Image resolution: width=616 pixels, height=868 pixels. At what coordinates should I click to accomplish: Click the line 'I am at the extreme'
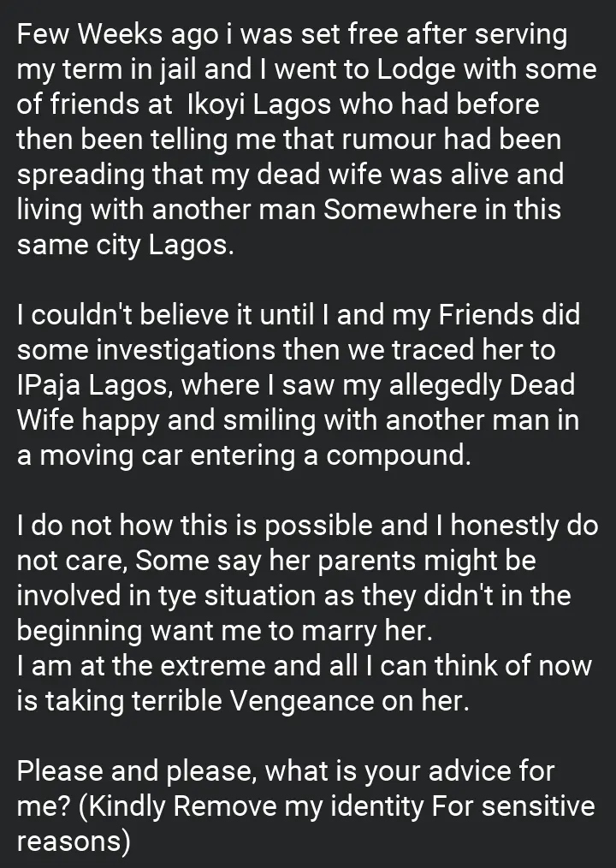point(305,666)
